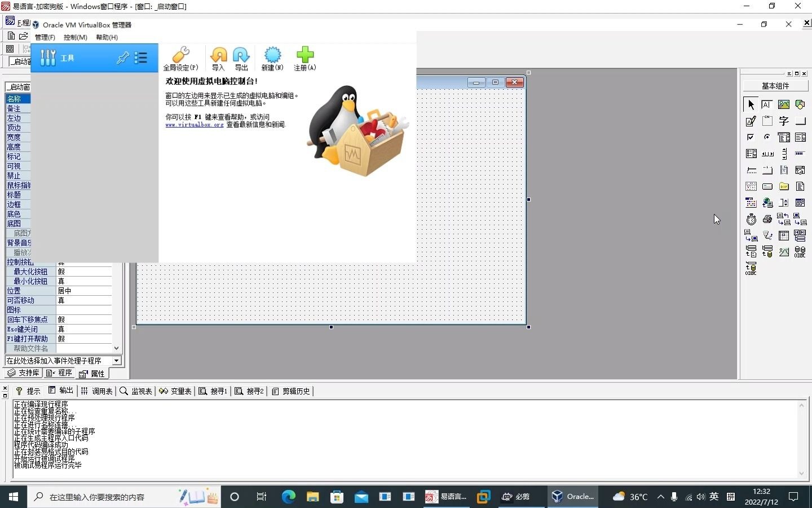Pick the button component icon
The height and width of the screenshot is (508, 812).
point(800,121)
